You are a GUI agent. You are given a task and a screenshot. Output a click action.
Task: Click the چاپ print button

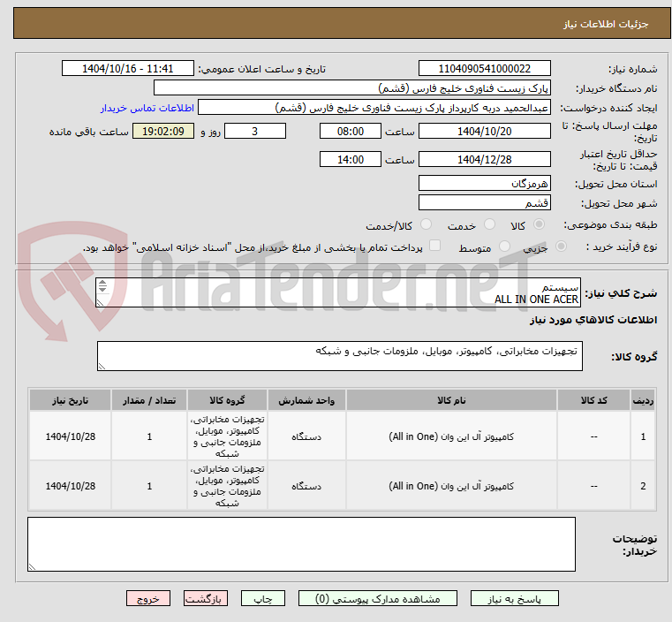coord(263,598)
